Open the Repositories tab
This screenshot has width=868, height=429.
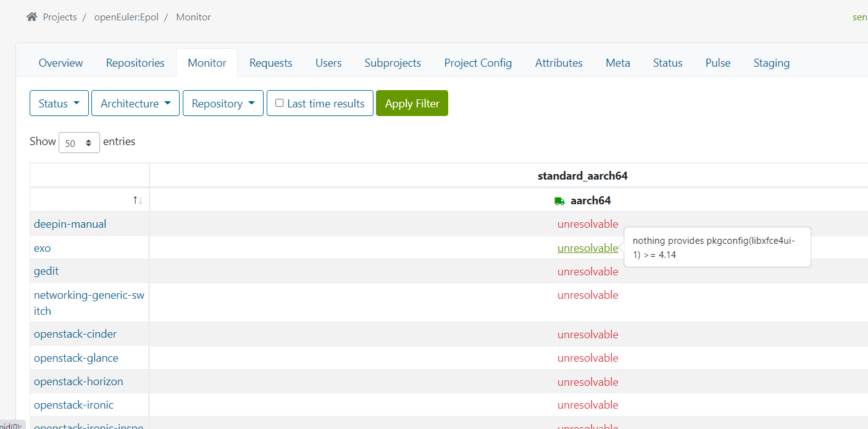click(x=135, y=63)
